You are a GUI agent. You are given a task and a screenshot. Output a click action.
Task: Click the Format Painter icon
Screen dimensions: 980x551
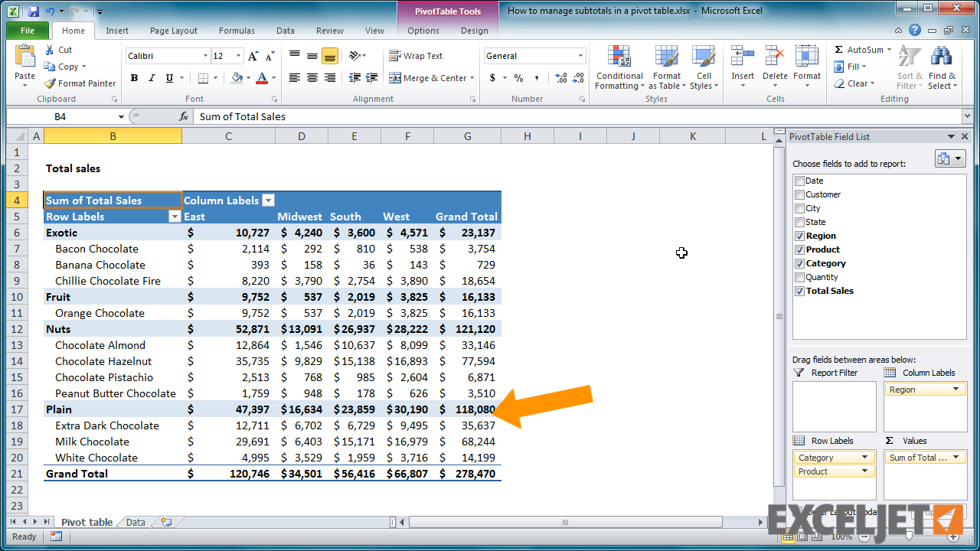coord(51,83)
